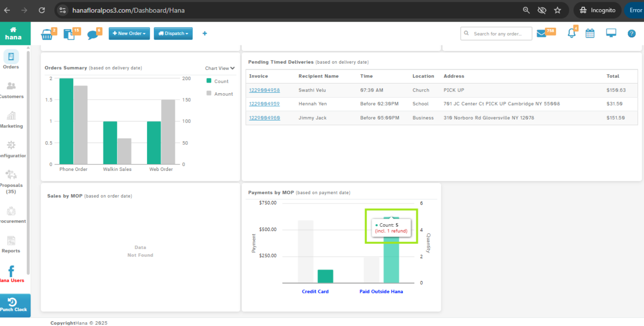Select recipient Jimmy Jack cell
Image resolution: width=644 pixels, height=326 pixels.
[x=312, y=118]
